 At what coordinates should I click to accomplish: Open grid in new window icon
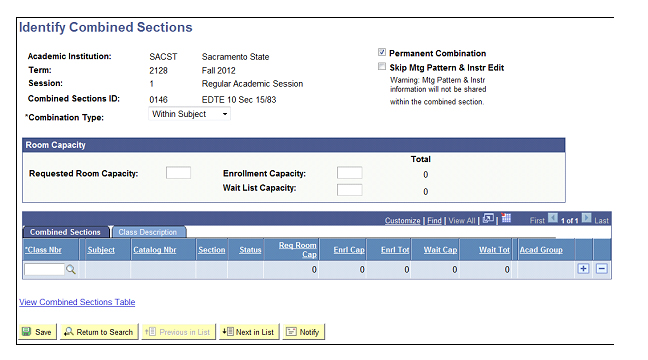coord(488,218)
